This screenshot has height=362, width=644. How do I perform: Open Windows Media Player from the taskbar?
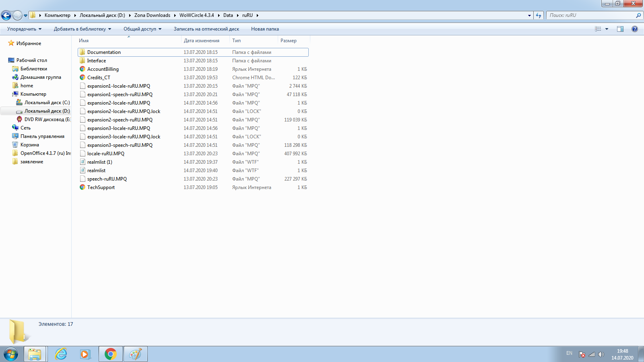(x=85, y=354)
